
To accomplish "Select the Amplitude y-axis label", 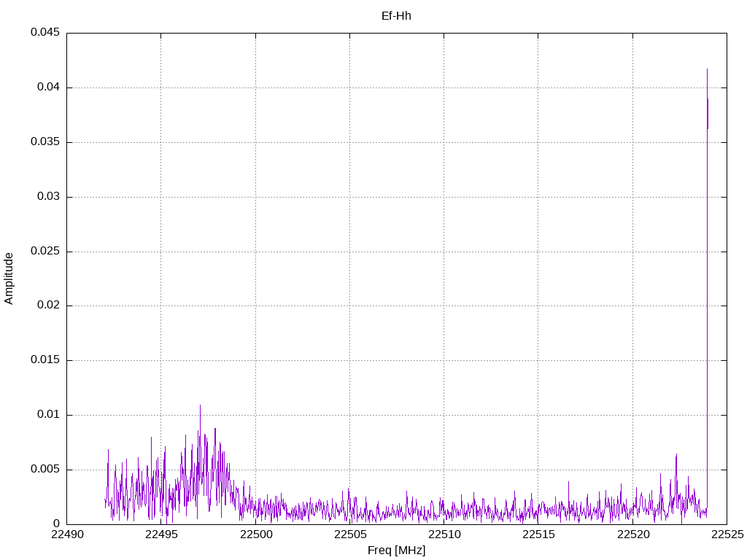I will click(x=9, y=279).
